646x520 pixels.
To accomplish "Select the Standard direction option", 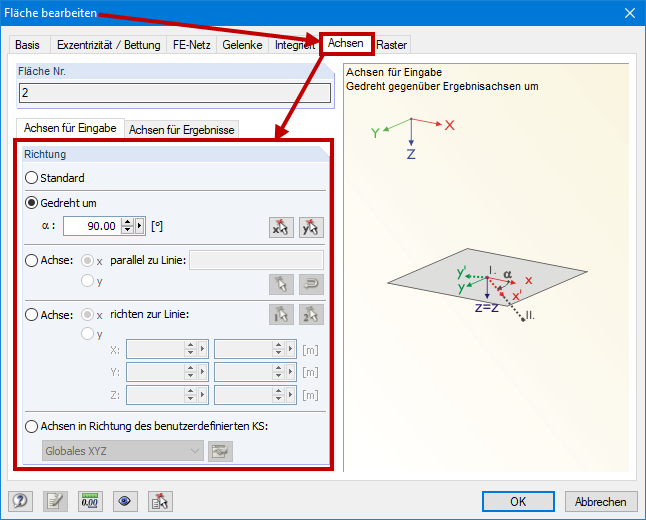I will point(31,178).
